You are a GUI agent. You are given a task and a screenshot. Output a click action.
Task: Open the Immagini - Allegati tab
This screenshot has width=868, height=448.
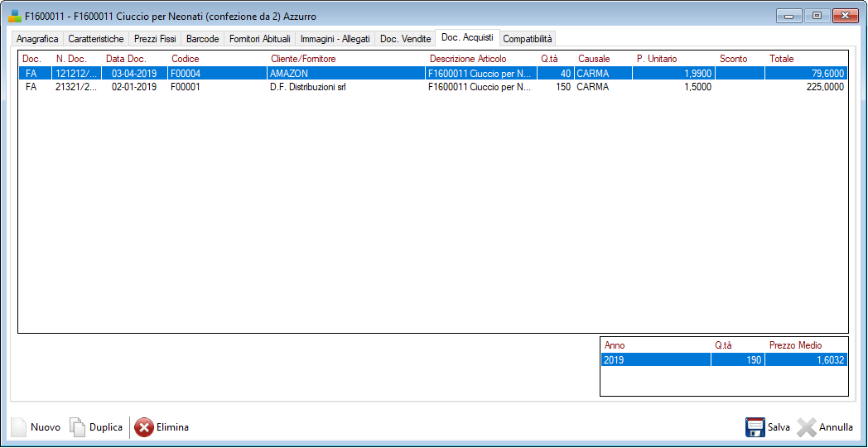335,39
